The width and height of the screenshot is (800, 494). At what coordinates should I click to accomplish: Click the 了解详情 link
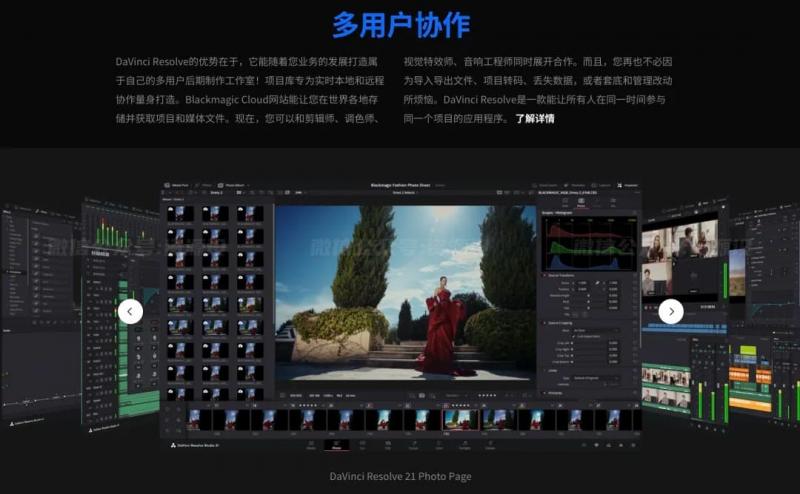coord(535,118)
